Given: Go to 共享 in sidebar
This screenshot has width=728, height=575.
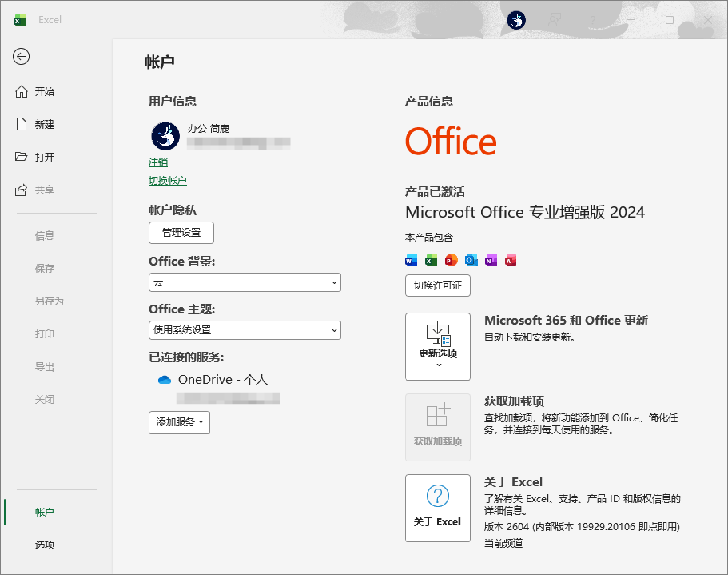Looking at the screenshot, I should (x=45, y=190).
